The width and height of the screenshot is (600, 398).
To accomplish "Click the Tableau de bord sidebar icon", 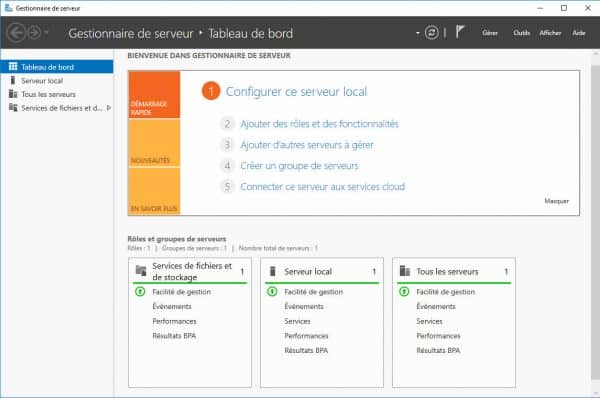I will coord(13,67).
